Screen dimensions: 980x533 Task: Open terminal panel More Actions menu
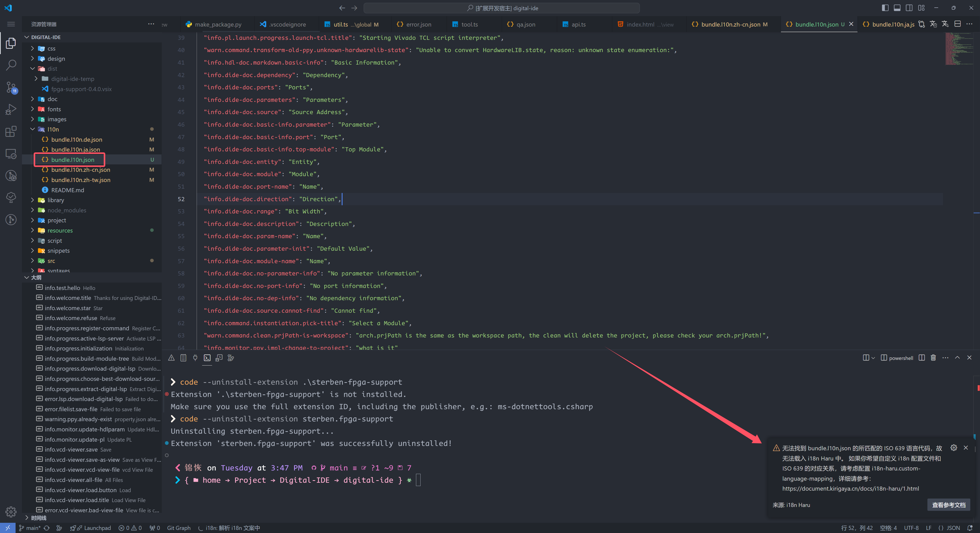[945, 358]
